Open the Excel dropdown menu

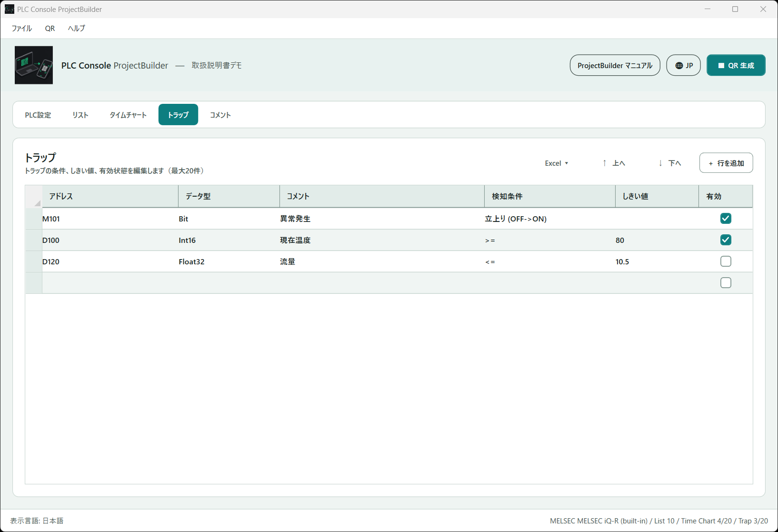click(x=557, y=163)
